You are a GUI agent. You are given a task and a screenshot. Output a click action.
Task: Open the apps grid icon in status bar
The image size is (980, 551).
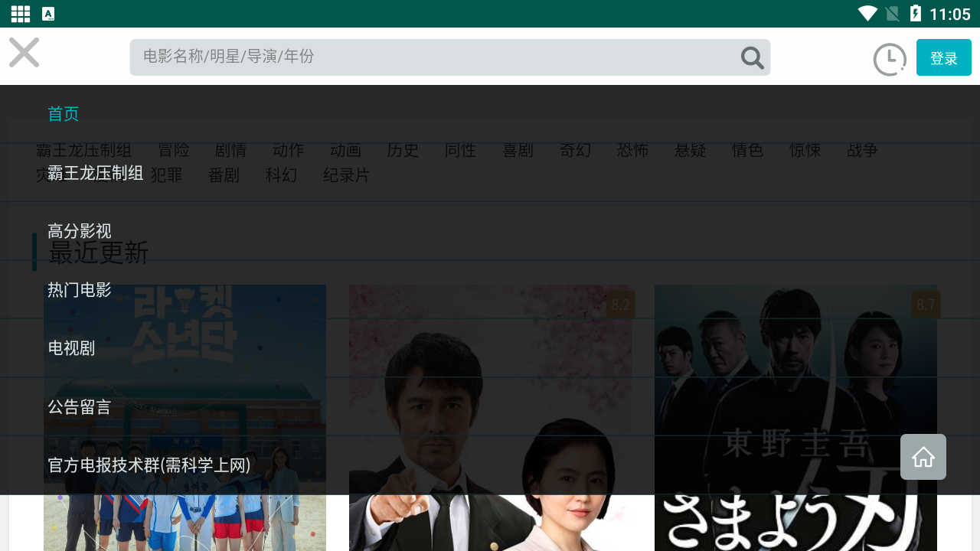coord(21,14)
